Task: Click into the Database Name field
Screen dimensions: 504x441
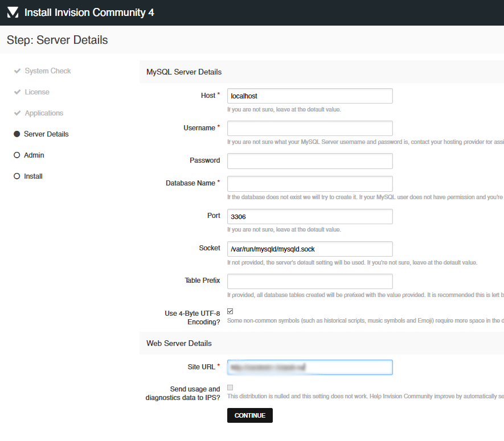Action: [310, 184]
